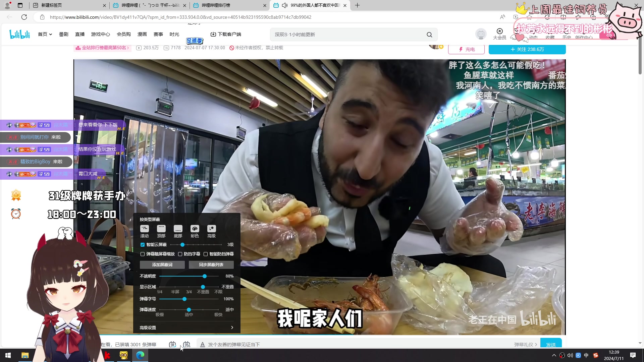Open 游戏中心 in top navigation

[101, 34]
